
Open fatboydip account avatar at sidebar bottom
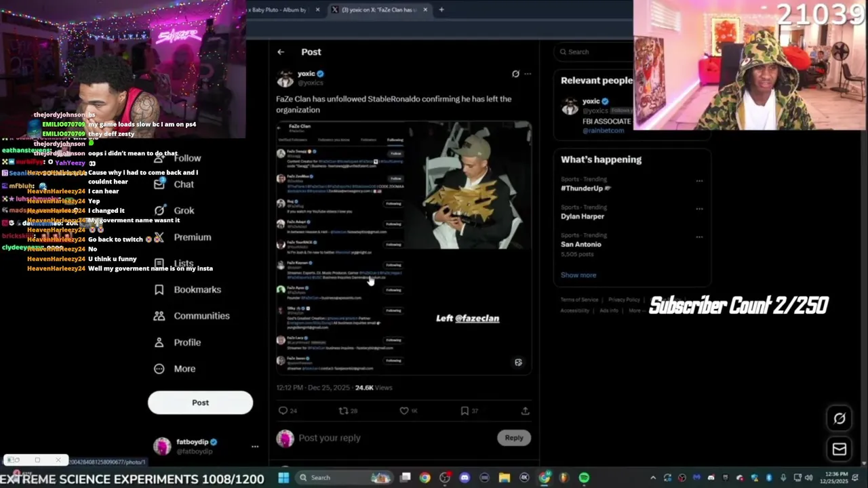coord(162,446)
